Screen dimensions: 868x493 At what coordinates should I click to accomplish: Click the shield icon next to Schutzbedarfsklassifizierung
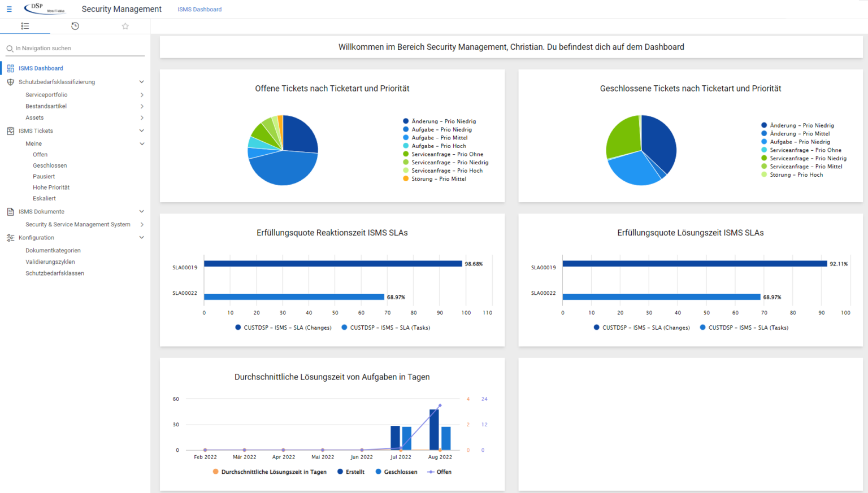tap(10, 81)
